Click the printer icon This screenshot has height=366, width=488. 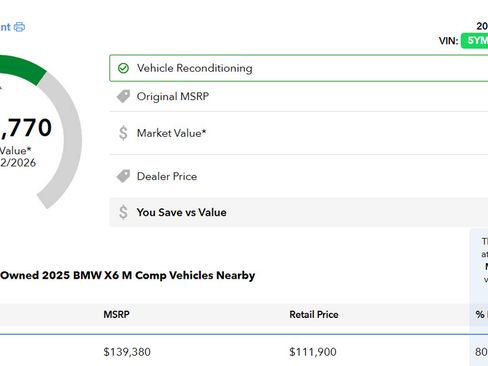point(19,27)
